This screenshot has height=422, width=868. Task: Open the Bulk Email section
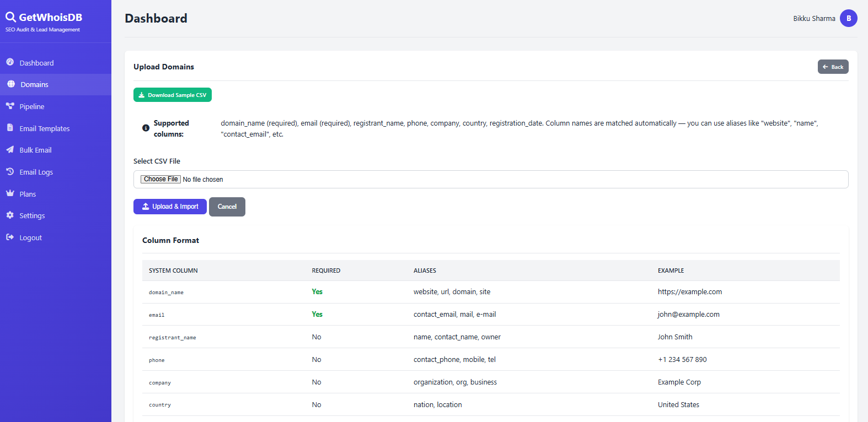[56, 150]
